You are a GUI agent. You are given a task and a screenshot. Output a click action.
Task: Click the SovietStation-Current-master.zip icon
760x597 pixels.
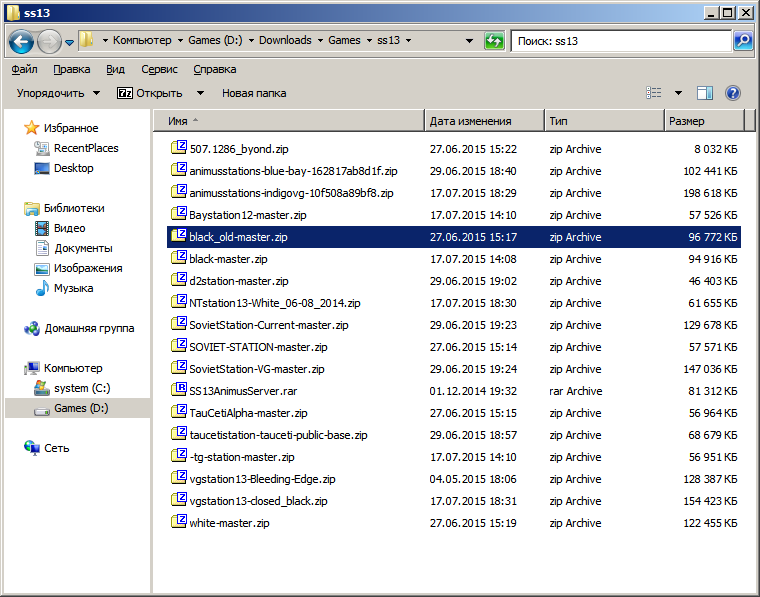click(x=179, y=324)
